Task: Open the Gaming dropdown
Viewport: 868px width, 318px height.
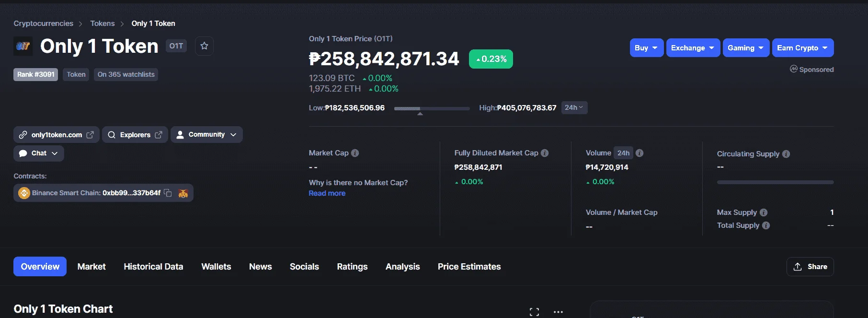Action: (x=746, y=48)
